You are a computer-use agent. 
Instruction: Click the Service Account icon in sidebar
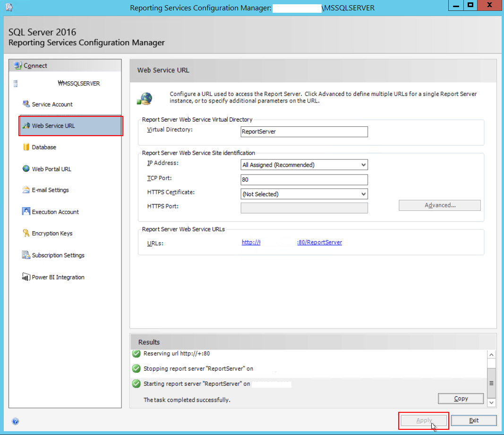tap(26, 104)
